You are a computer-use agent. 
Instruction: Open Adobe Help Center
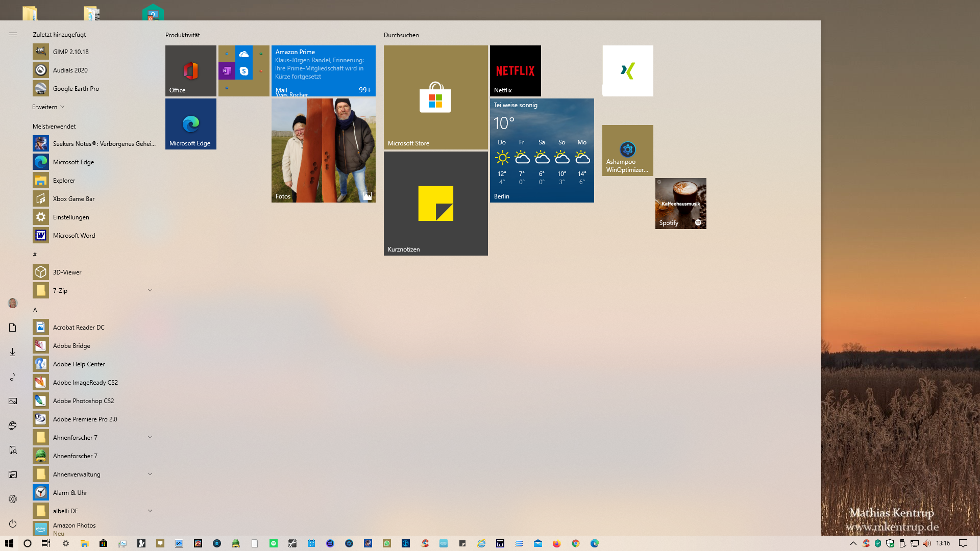(94, 364)
